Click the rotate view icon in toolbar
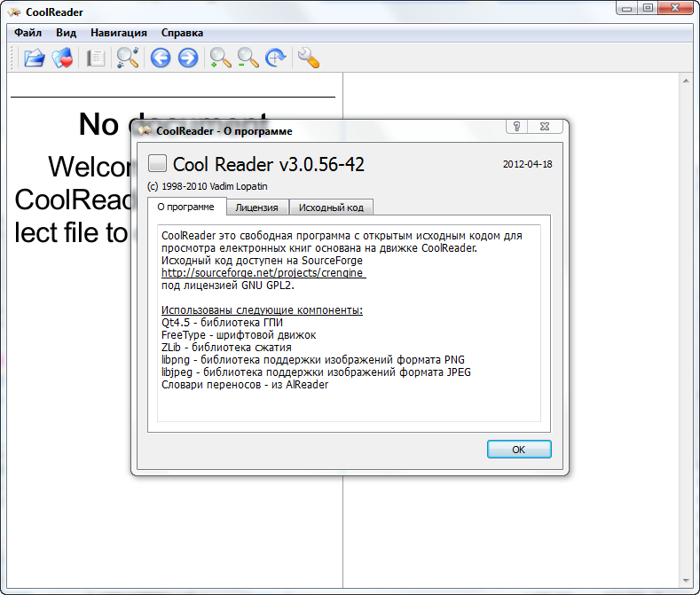 [275, 58]
